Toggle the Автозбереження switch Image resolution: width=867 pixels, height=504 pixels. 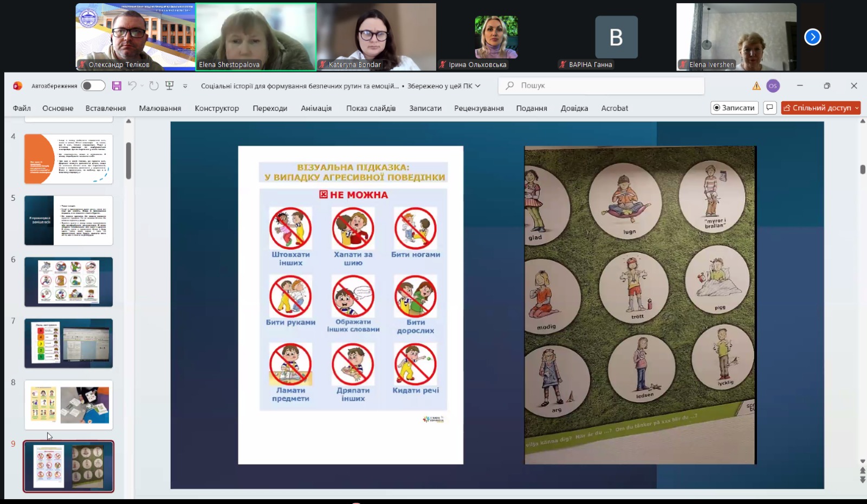93,86
